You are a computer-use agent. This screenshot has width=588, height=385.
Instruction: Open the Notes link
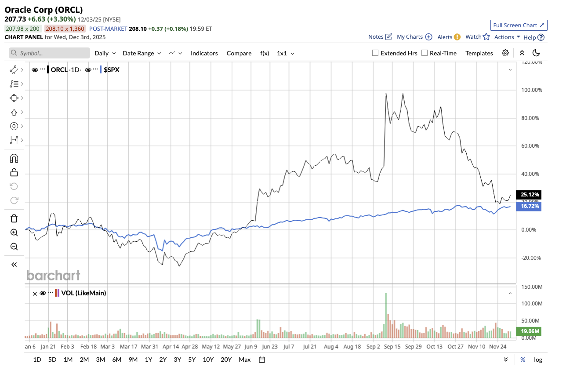click(x=380, y=37)
